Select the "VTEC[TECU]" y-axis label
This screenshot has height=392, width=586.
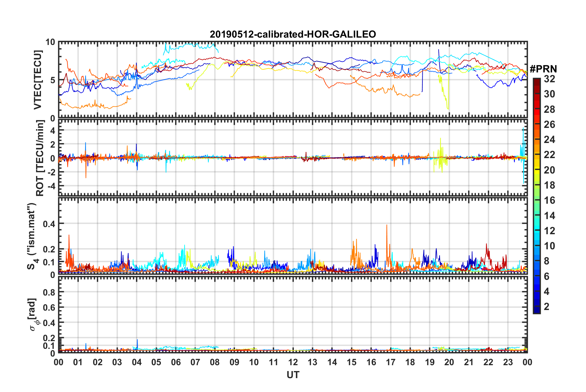(x=38, y=80)
